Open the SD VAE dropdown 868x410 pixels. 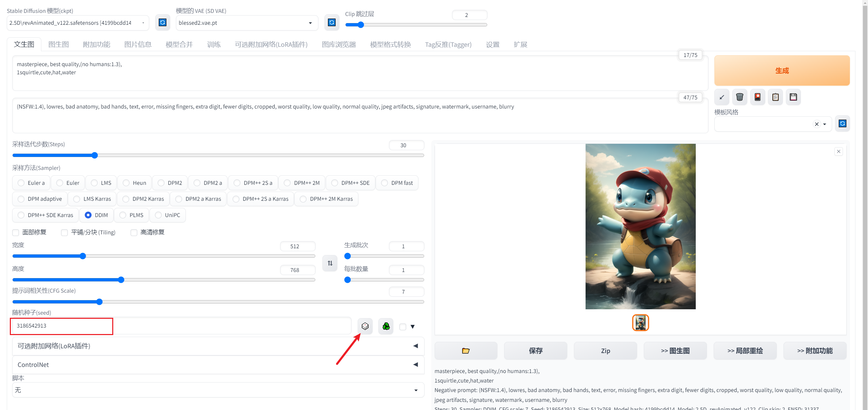[247, 23]
